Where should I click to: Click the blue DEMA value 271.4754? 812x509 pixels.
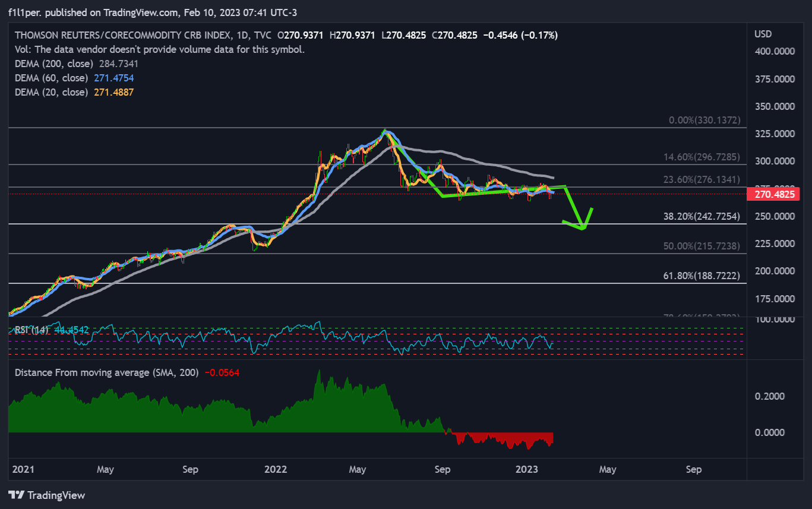pyautogui.click(x=113, y=78)
